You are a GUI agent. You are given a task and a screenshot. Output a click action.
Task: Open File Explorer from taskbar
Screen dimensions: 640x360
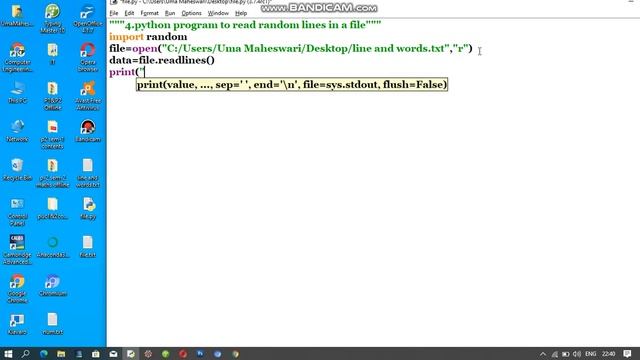click(x=61, y=353)
